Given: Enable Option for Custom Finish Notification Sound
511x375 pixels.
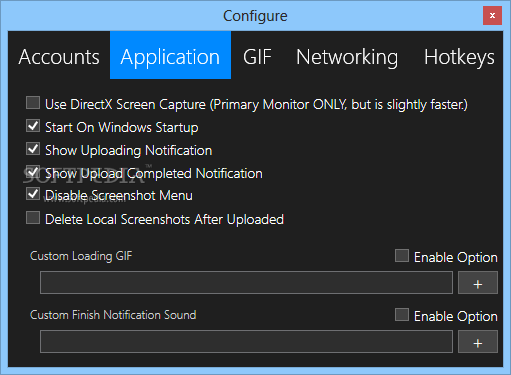Looking at the screenshot, I should pos(402,315).
